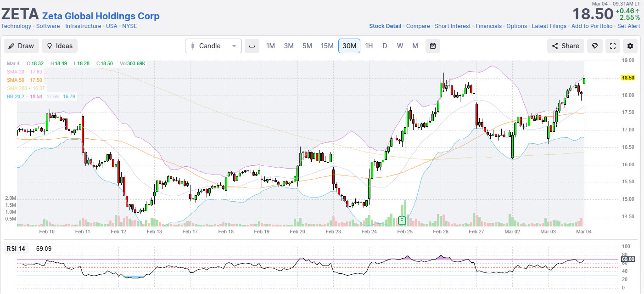Viewport: 644px width, 294px height.
Task: Open the RSI 14 indicator settings
Action: click(16, 249)
